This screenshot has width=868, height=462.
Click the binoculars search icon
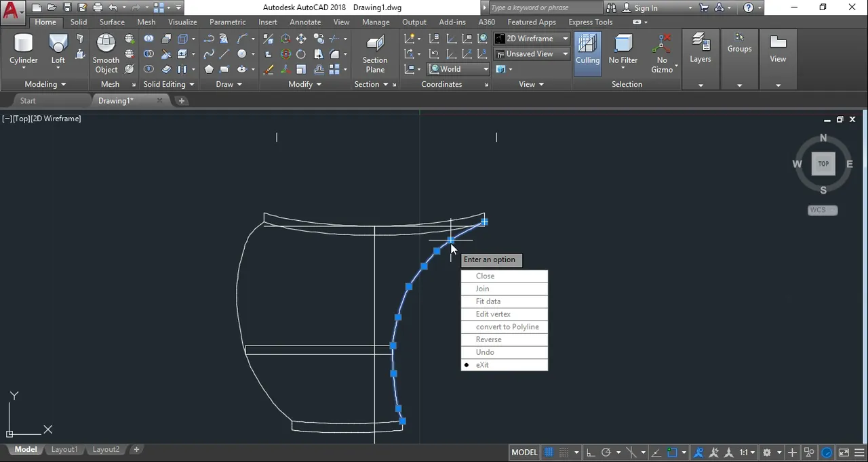coord(611,8)
